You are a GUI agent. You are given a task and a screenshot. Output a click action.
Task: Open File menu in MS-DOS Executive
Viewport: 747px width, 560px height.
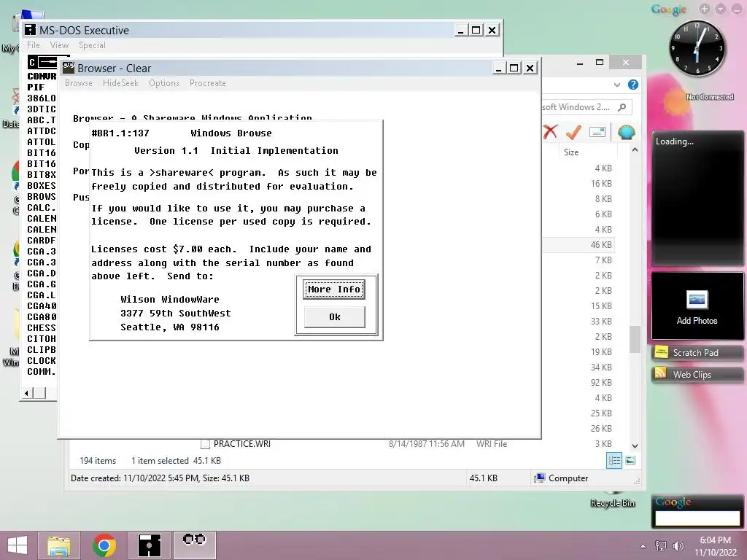(34, 45)
